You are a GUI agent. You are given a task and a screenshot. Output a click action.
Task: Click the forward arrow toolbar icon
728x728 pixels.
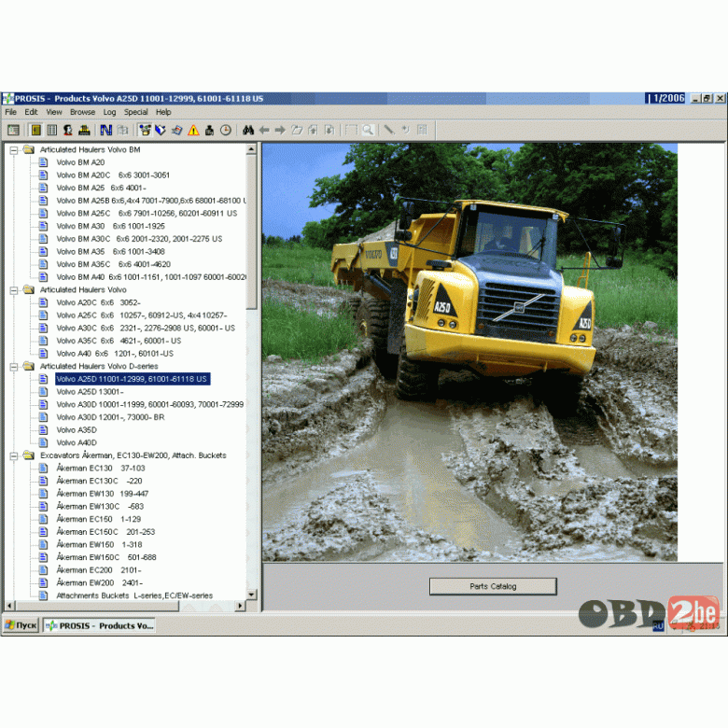[x=280, y=130]
